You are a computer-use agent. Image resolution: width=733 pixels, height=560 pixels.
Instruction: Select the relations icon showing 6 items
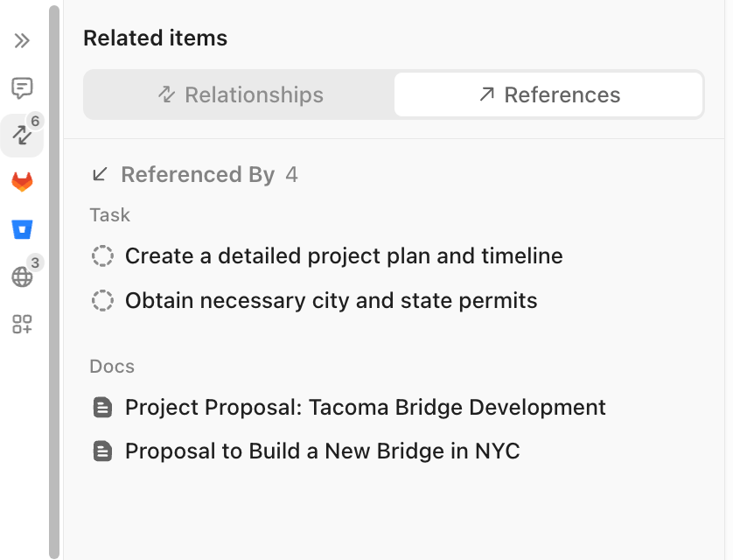22,136
